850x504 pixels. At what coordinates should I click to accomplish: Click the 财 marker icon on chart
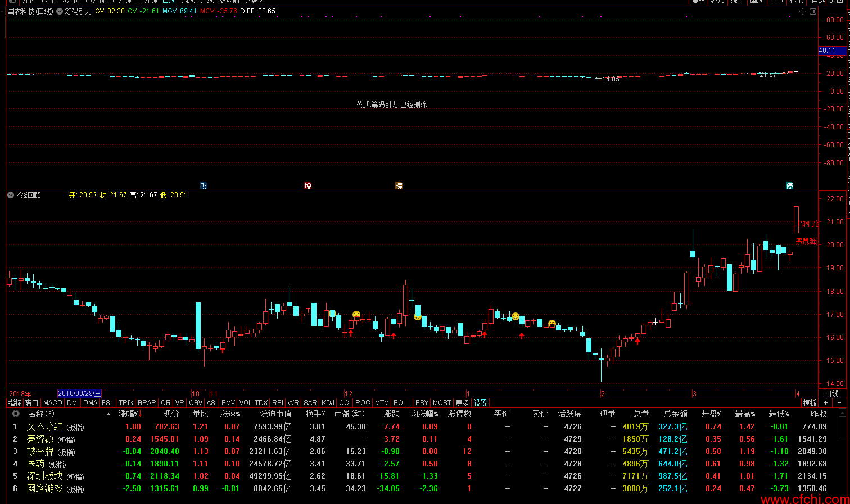204,185
